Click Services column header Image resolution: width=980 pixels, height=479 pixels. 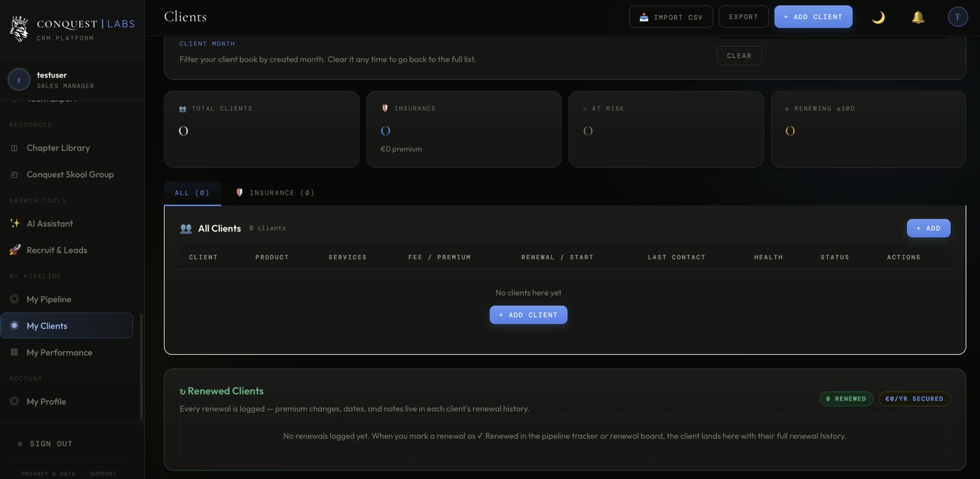[x=347, y=257]
